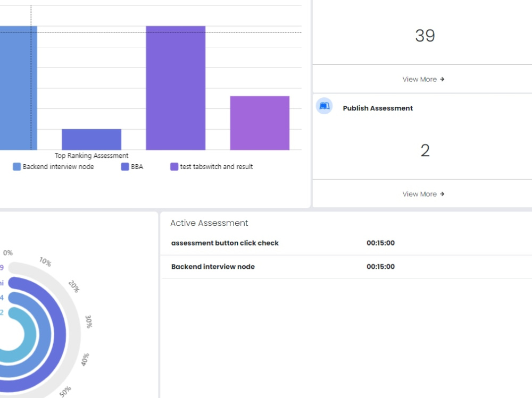Screen dimensions: 532x398
Task: Click the 0% radial axis label
Action: pyautogui.click(x=8, y=253)
